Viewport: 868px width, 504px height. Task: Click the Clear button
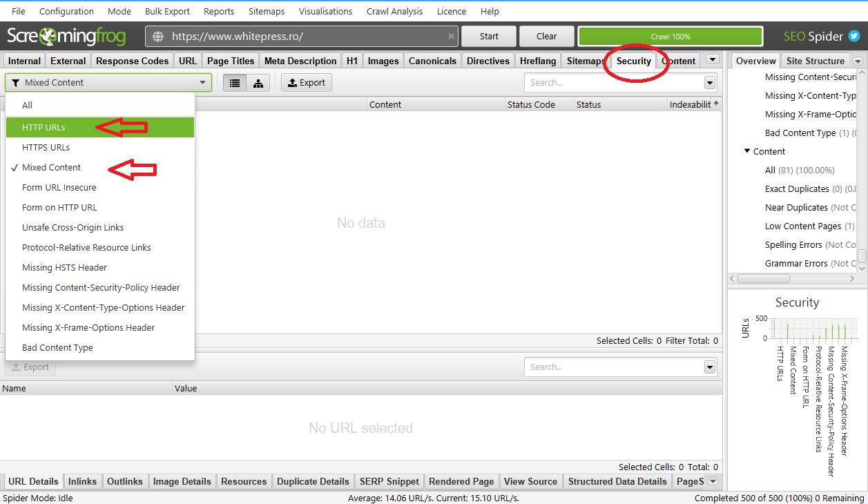pos(547,37)
